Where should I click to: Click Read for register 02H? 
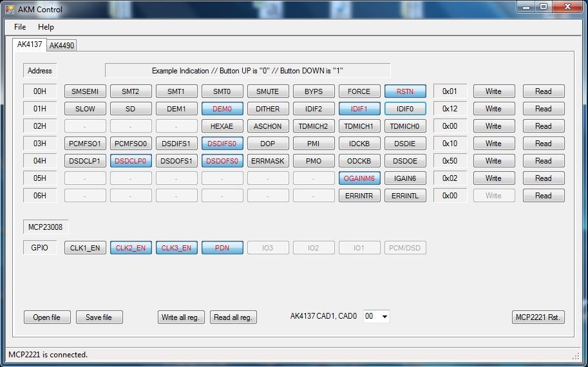[x=544, y=126]
